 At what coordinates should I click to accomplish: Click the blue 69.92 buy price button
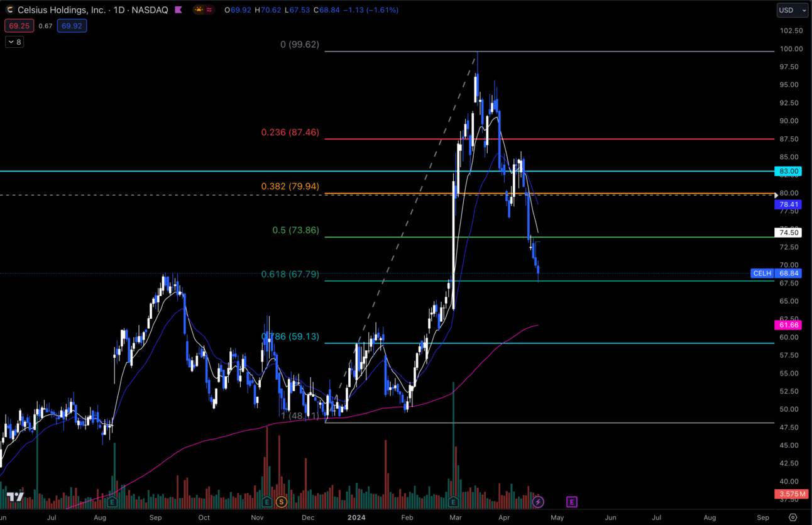click(71, 26)
